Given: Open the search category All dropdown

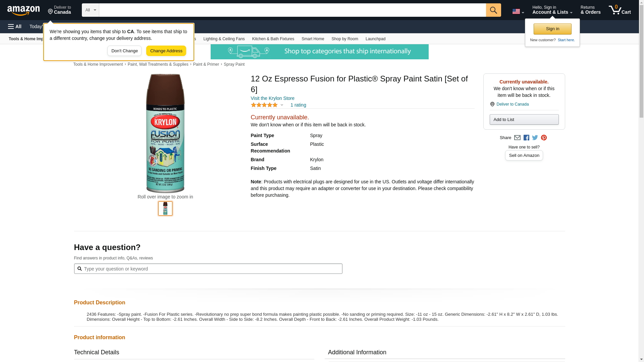Looking at the screenshot, I should pos(90,10).
